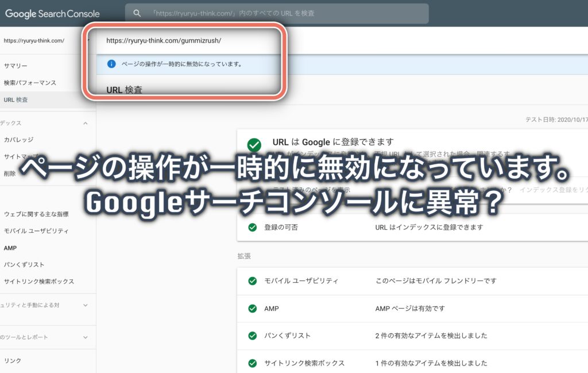
Task: Click the 拡張 section heading
Action: tap(244, 256)
